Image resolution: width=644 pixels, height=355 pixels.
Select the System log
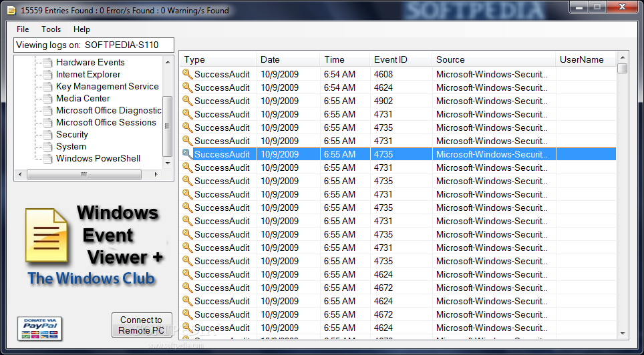(x=71, y=147)
